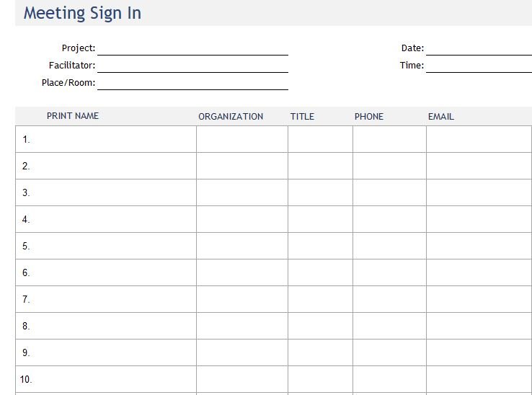This screenshot has width=532, height=395.
Task: Click the Place/Room input line
Action: tap(192, 84)
